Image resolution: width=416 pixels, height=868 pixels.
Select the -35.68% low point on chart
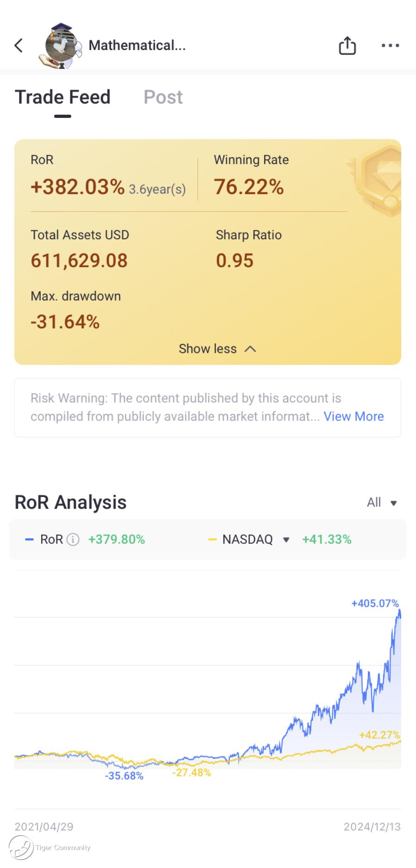(x=124, y=776)
